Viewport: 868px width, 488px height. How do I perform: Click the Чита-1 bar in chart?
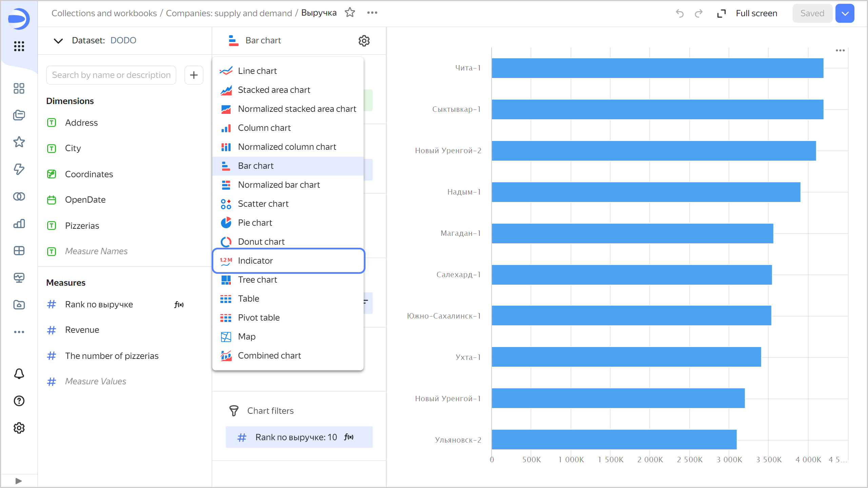coord(657,68)
